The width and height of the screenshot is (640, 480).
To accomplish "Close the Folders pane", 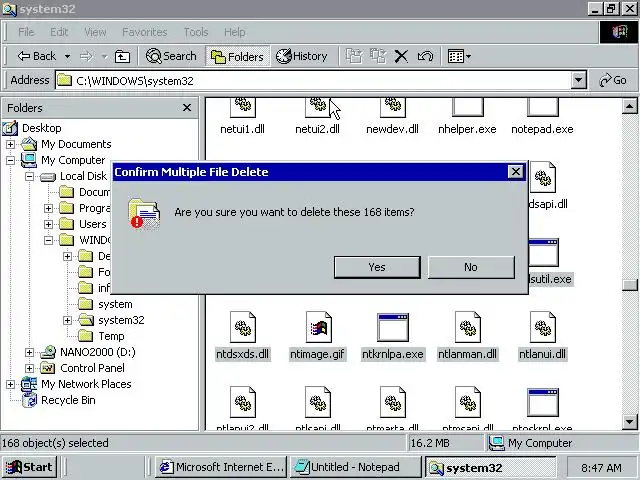I will click(187, 108).
